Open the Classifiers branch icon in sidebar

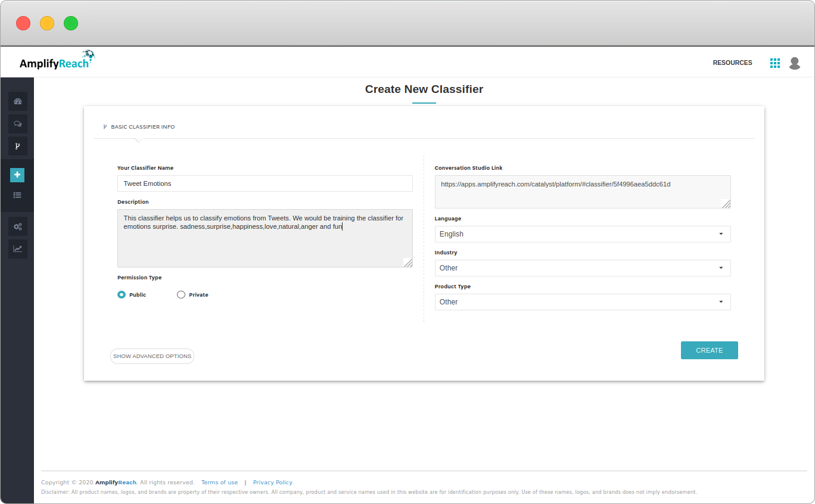[18, 145]
